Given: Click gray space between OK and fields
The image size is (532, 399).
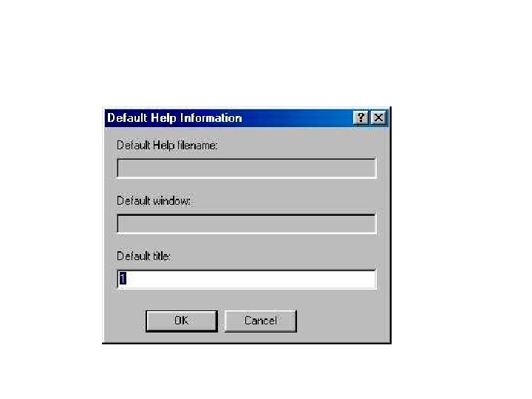Looking at the screenshot, I should 182,299.
